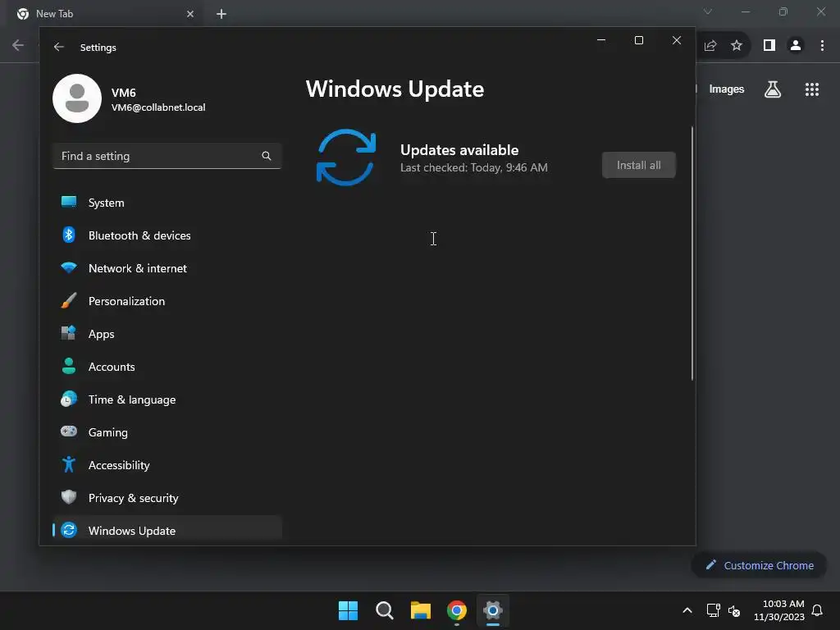Screen dimensions: 840x630
Task: Open Chrome from taskbar
Action: tap(457, 610)
